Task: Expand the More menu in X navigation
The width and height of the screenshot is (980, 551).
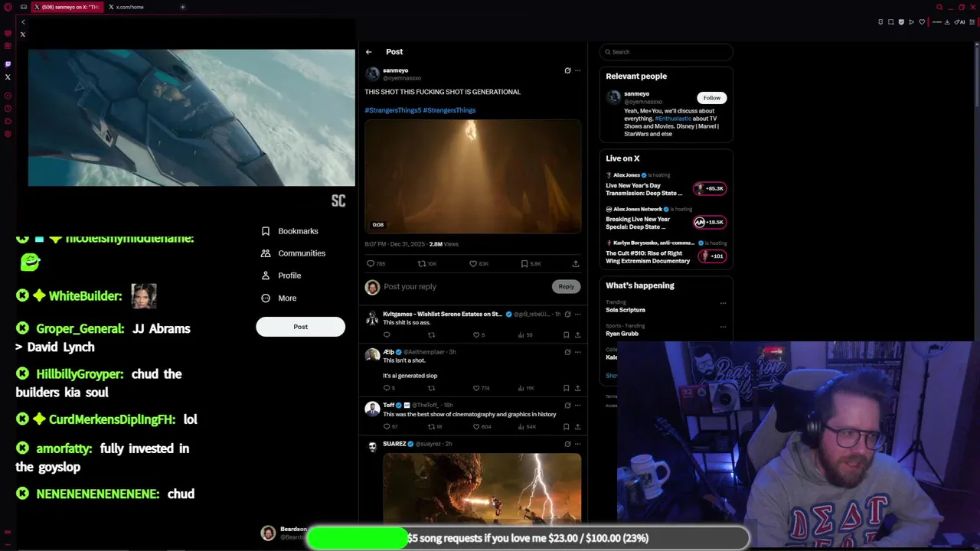Action: (x=279, y=298)
